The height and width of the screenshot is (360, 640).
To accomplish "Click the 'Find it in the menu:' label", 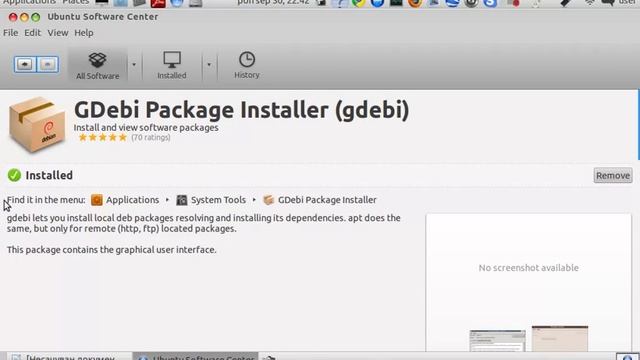I will tap(46, 200).
